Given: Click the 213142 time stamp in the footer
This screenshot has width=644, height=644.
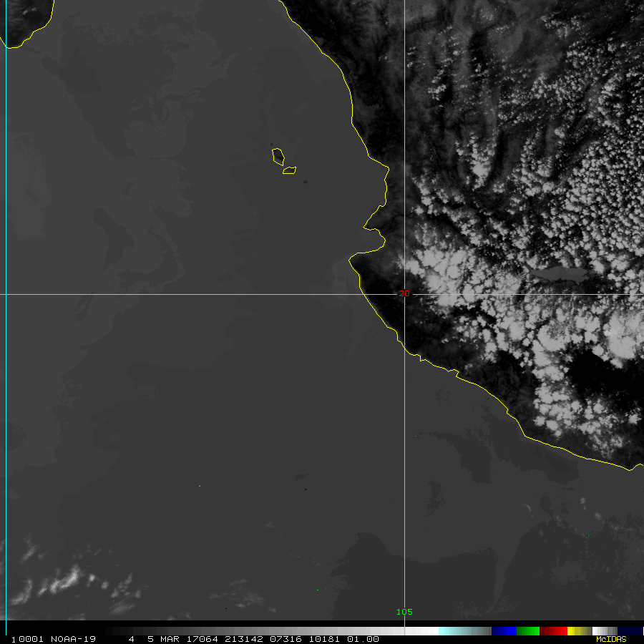Looking at the screenshot, I should [x=243, y=639].
